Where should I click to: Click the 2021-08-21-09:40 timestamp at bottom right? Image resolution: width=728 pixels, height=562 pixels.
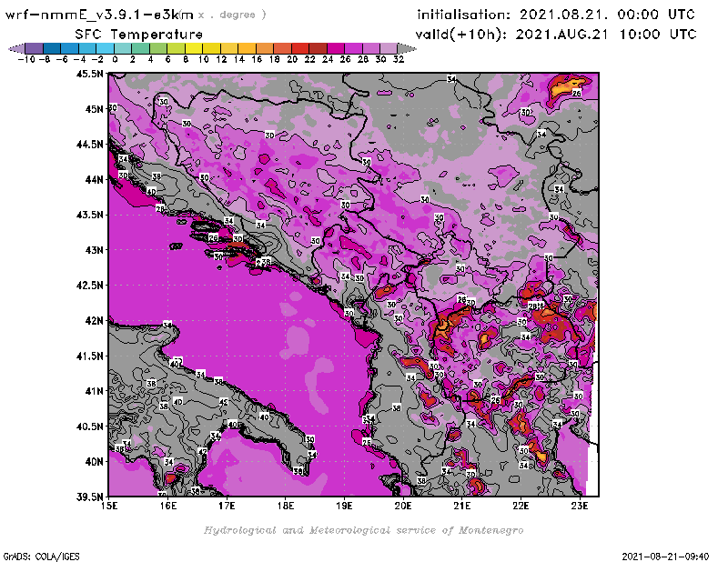coord(671,555)
